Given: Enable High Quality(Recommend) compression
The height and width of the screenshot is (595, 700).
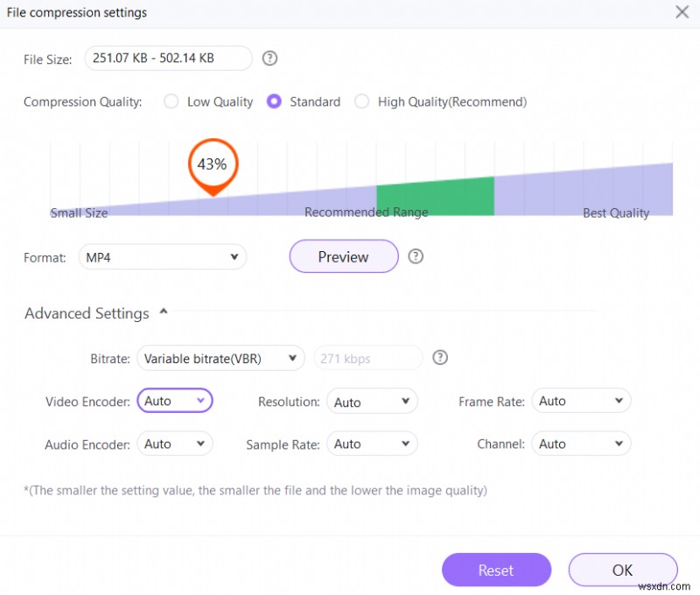Looking at the screenshot, I should [x=362, y=101].
